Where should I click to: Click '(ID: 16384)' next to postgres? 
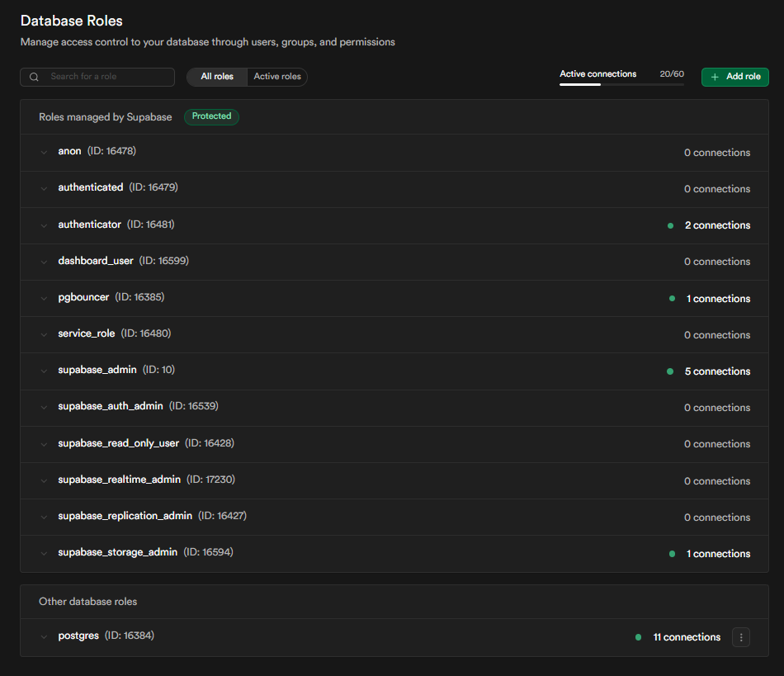(x=129, y=636)
